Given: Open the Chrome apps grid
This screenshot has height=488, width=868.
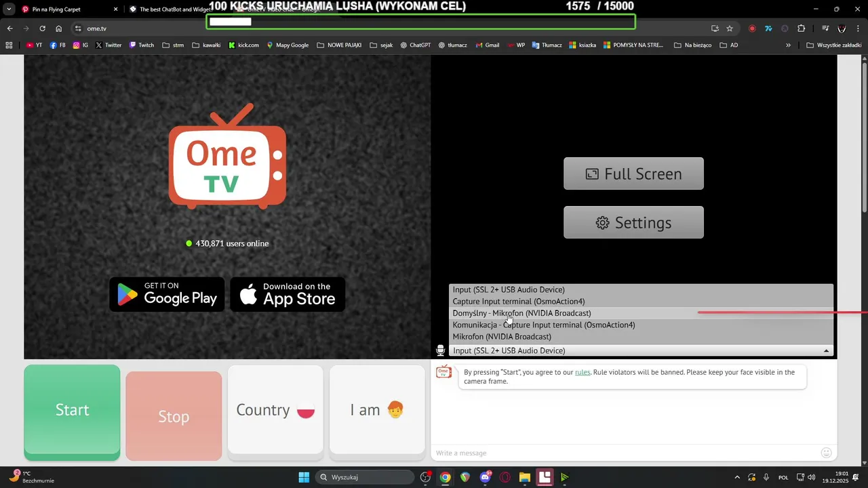Looking at the screenshot, I should point(9,45).
